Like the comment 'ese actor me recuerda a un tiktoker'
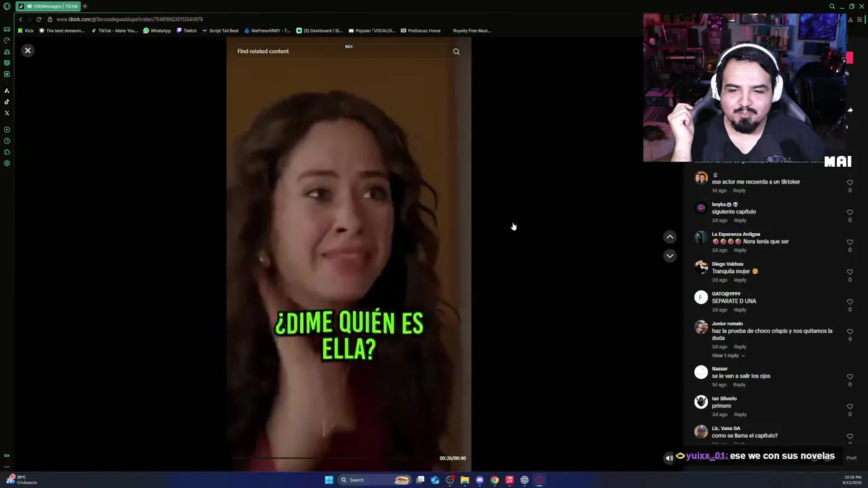 pos(850,182)
